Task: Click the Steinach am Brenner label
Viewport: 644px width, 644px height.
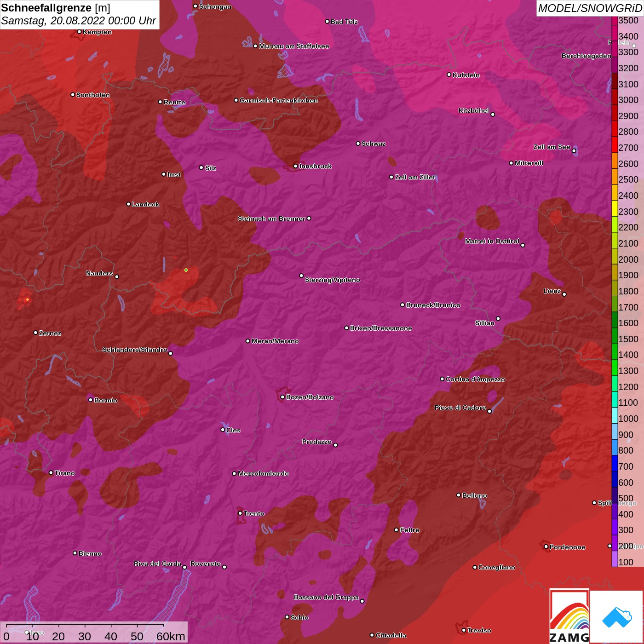Action: (x=271, y=218)
